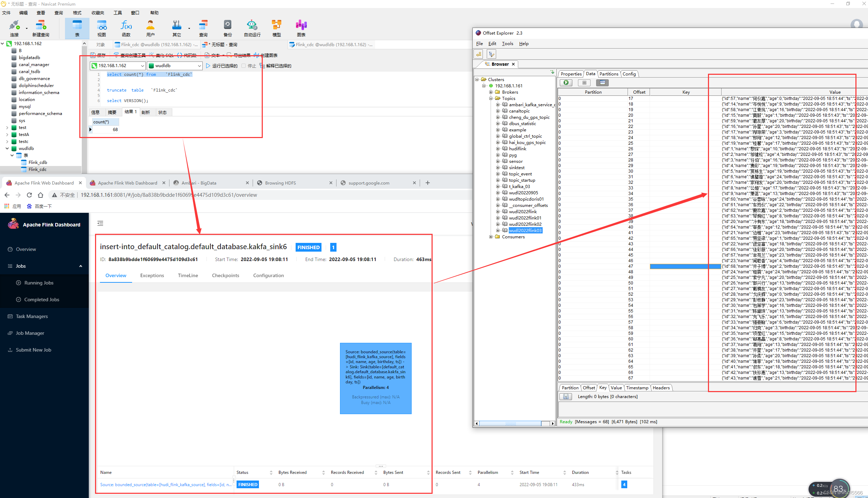Open the 自动运行 automation icon
The width and height of the screenshot is (868, 498).
(x=252, y=28)
